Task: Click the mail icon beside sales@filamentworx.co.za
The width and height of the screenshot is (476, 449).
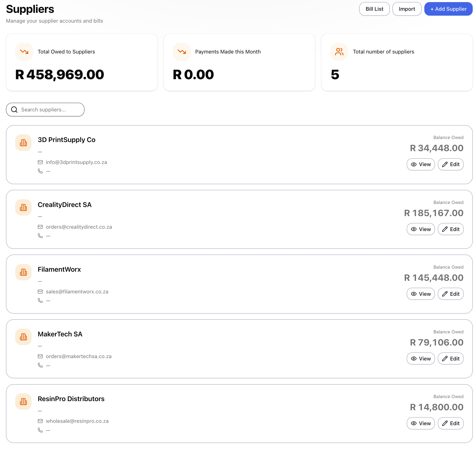Action: 40,292
